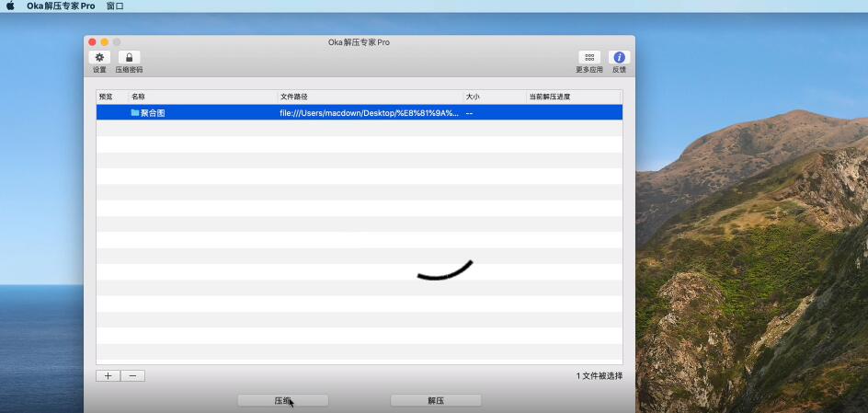Click the 解压 button
Image resolution: width=868 pixels, height=413 pixels.
tap(436, 400)
